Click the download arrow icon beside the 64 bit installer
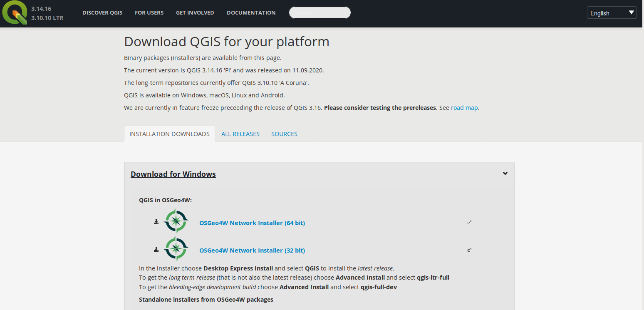Screen dimensions: 644x310 tap(156, 222)
